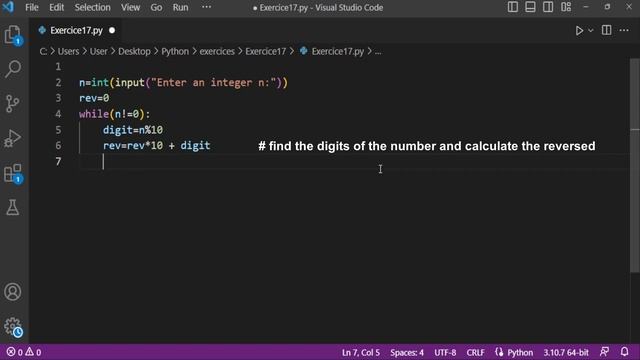This screenshot has width=640, height=360.
Task: Open the Testing flask view
Action: click(x=13, y=208)
